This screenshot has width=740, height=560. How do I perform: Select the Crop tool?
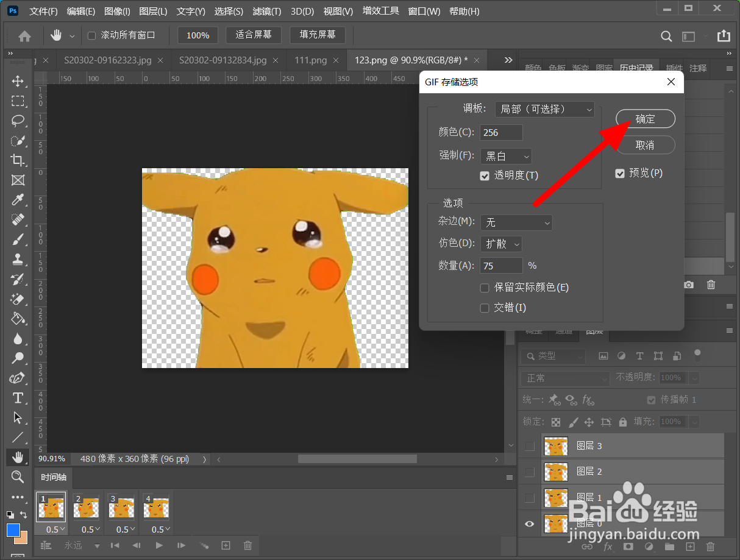click(18, 160)
